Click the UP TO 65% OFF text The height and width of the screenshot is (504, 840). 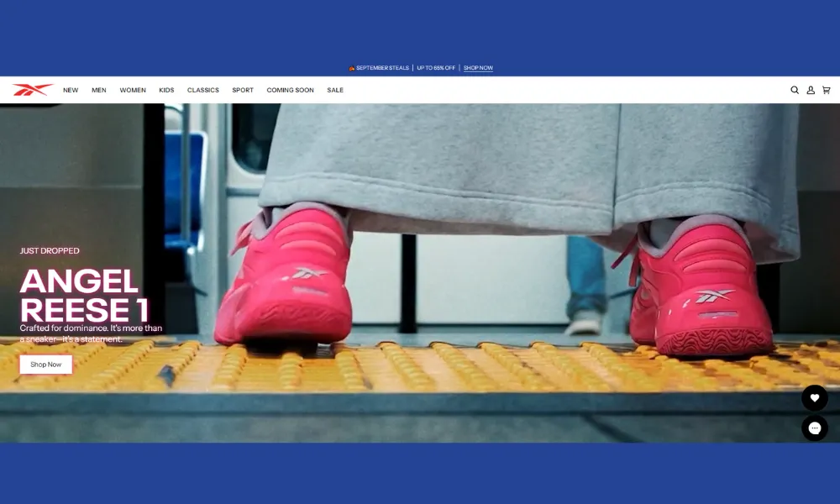click(436, 68)
